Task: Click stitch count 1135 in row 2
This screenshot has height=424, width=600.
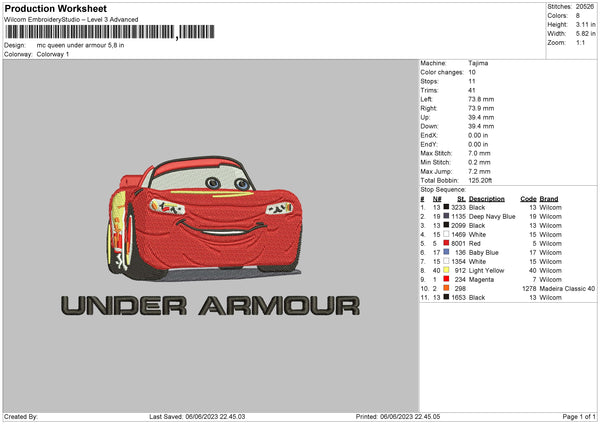Action: pos(458,216)
